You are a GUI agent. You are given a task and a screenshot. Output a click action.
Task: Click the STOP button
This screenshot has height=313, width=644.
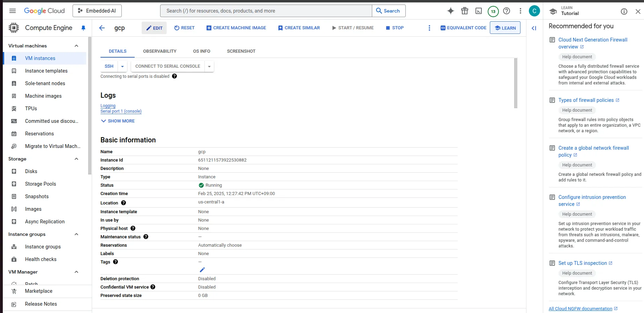[395, 28]
